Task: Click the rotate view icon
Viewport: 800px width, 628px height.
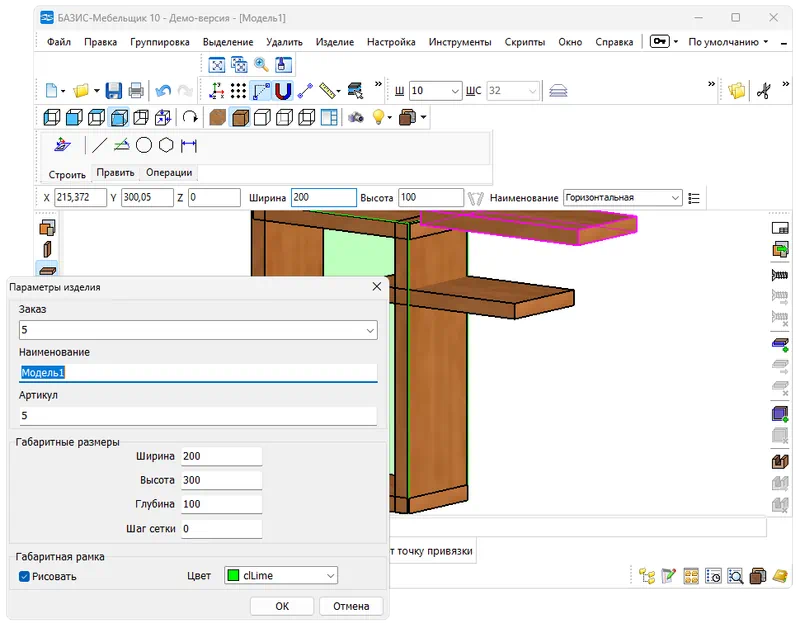Action: point(190,118)
